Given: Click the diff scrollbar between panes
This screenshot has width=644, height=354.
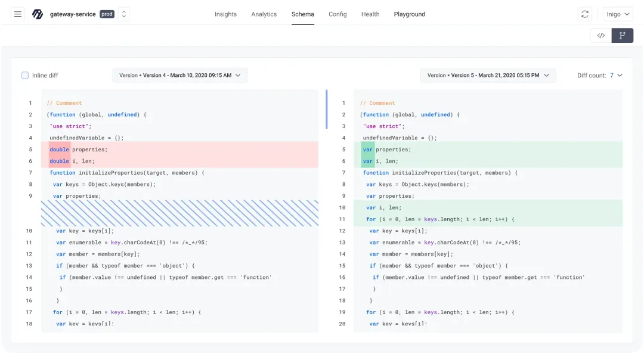Looking at the screenshot, I should pos(327,109).
